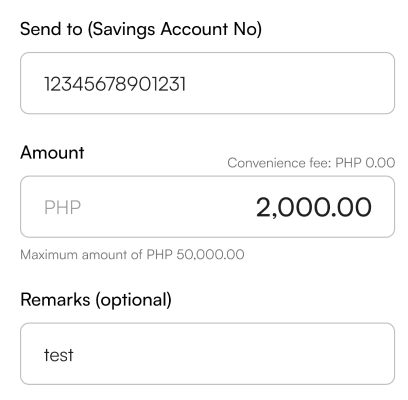The width and height of the screenshot is (408, 400).
Task: Click the 50,000.00 limit value text
Action: click(x=210, y=255)
